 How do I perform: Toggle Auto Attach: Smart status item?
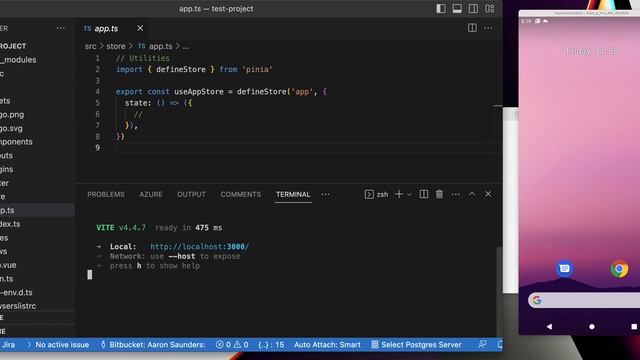[327, 345]
